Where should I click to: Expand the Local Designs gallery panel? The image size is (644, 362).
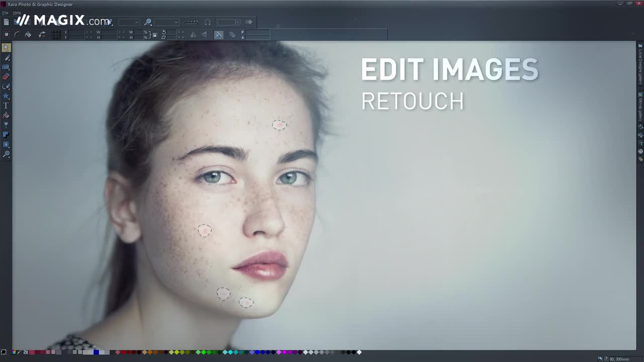pyautogui.click(x=640, y=64)
